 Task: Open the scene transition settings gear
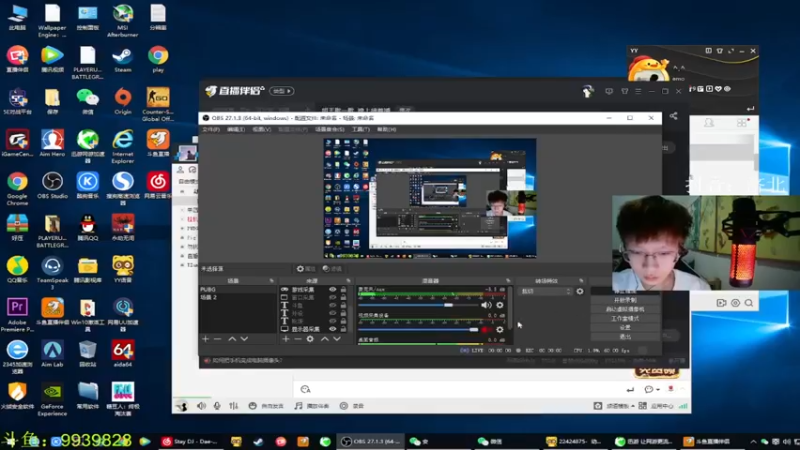(x=580, y=291)
